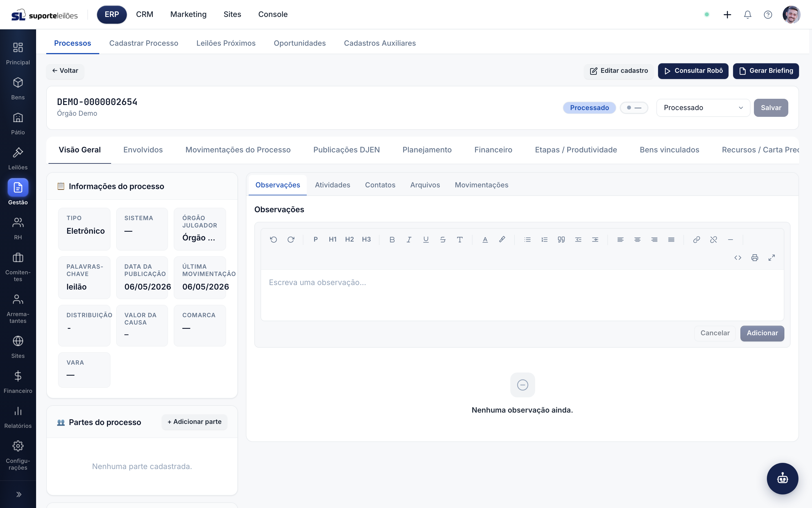Switch to the Envolvidos tab
The image size is (812, 508).
point(143,150)
